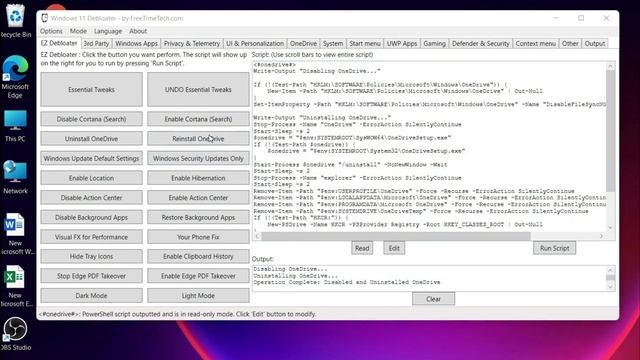Click Enable Action Center button
640x360 pixels.
click(198, 198)
